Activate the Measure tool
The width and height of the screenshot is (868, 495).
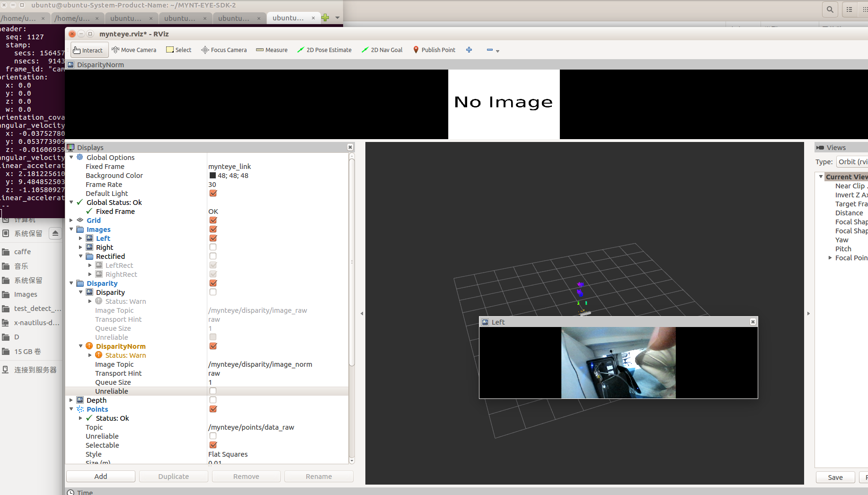tap(271, 50)
